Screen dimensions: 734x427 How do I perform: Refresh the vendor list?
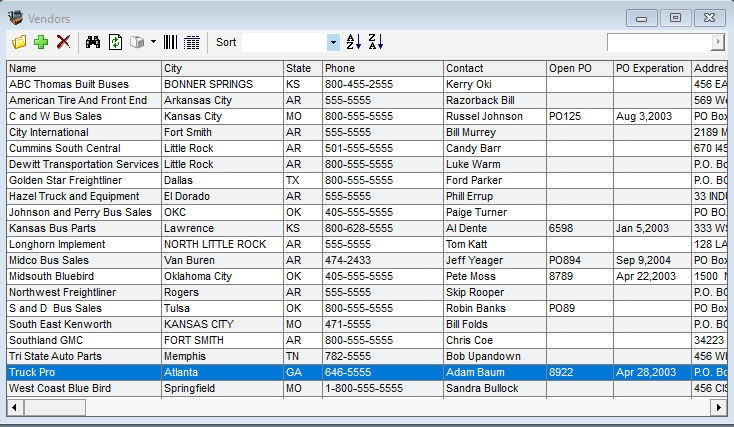click(x=115, y=42)
